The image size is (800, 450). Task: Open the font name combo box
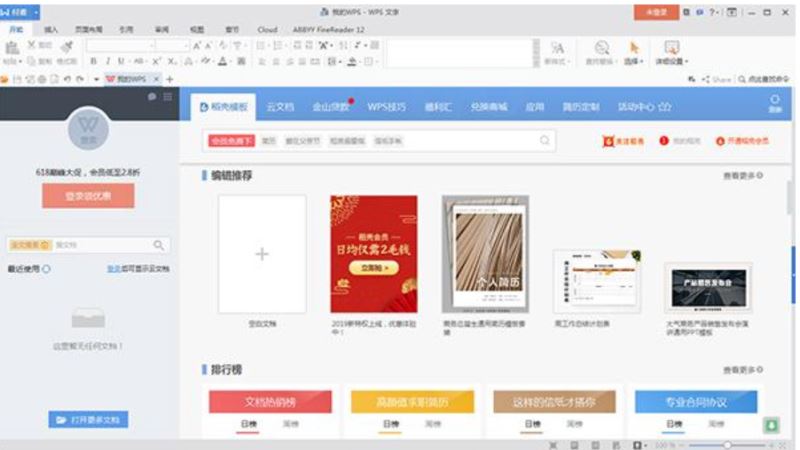[x=120, y=46]
